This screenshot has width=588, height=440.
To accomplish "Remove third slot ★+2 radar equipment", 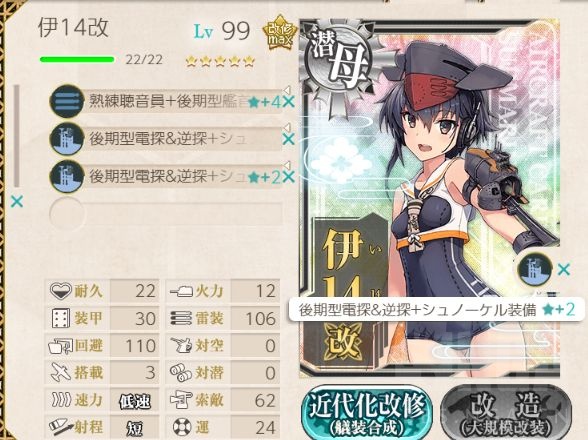I will [288, 177].
